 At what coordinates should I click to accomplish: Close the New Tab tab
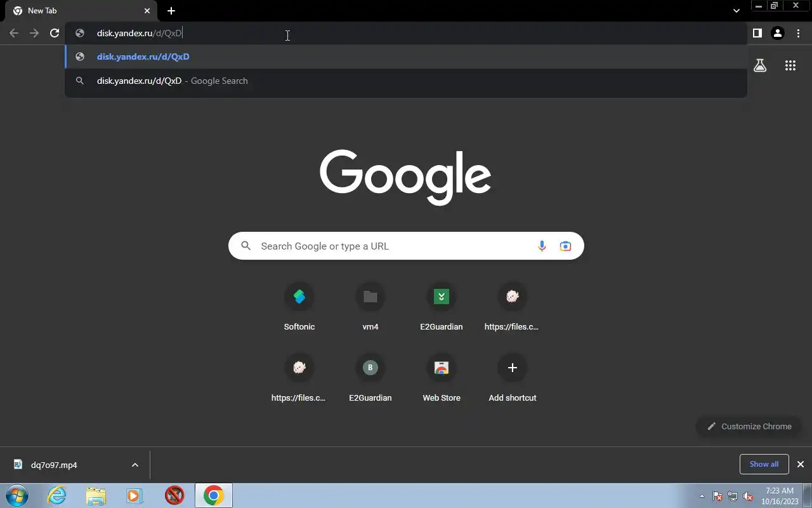point(147,11)
